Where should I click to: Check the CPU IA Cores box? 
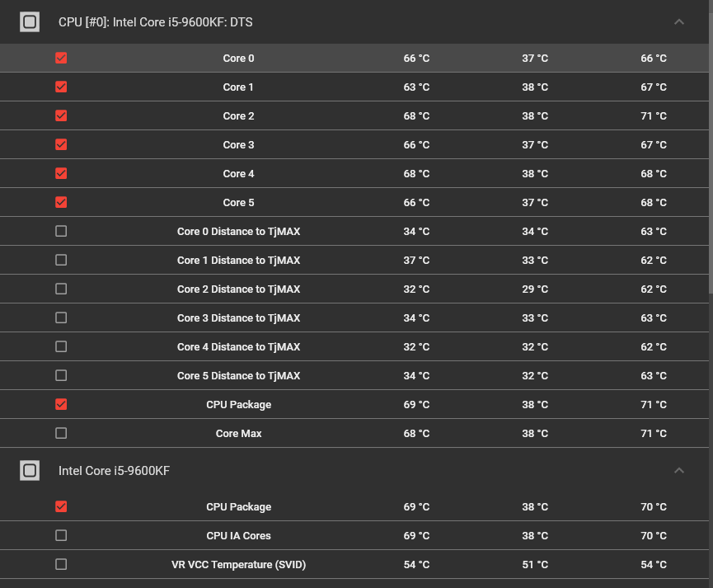61,536
